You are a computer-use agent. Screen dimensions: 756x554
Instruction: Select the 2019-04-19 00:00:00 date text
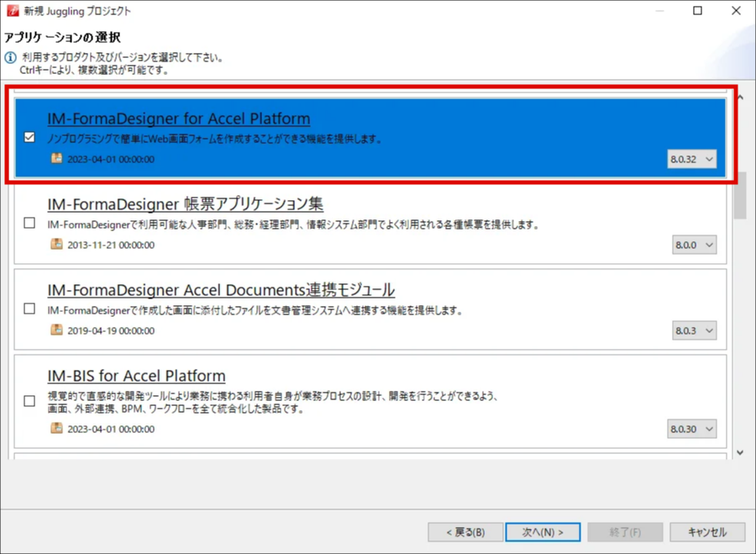pos(111,331)
